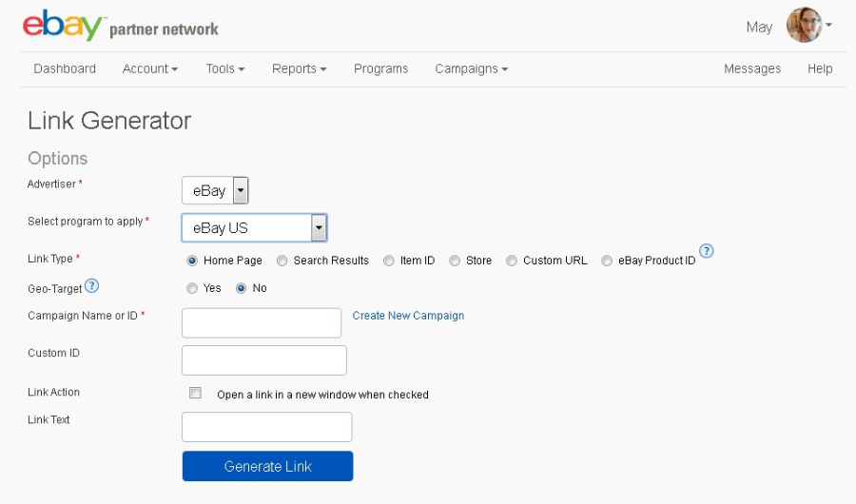This screenshot has width=856, height=504.
Task: Click the Generate Link button
Action: pos(267,466)
